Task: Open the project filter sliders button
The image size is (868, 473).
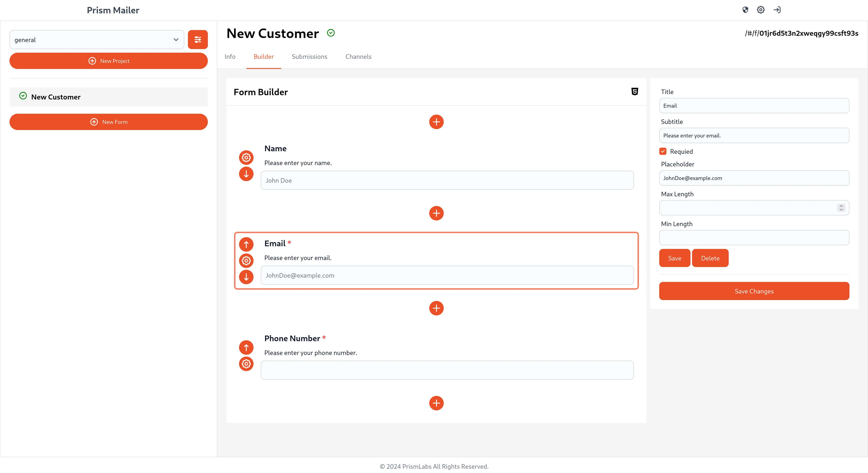Action: click(x=198, y=40)
